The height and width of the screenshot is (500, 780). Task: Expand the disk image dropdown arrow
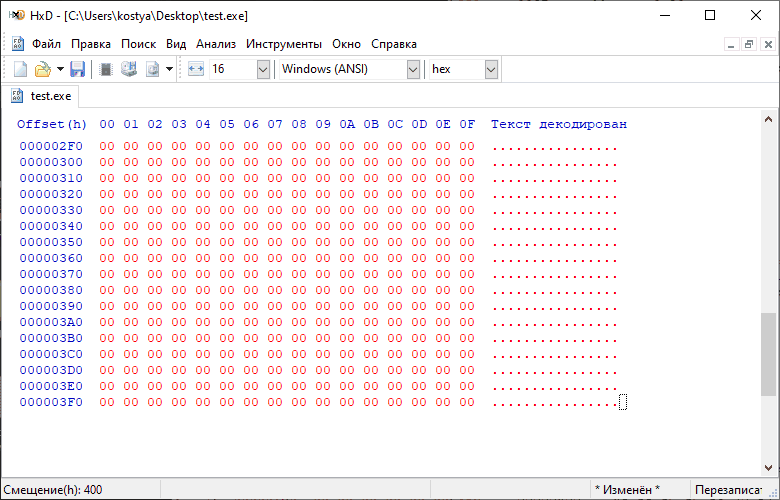[169, 69]
